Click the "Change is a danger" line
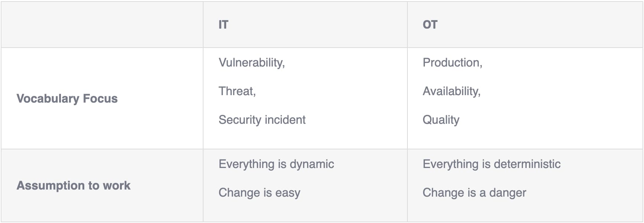The height and width of the screenshot is (223, 644). tap(474, 193)
